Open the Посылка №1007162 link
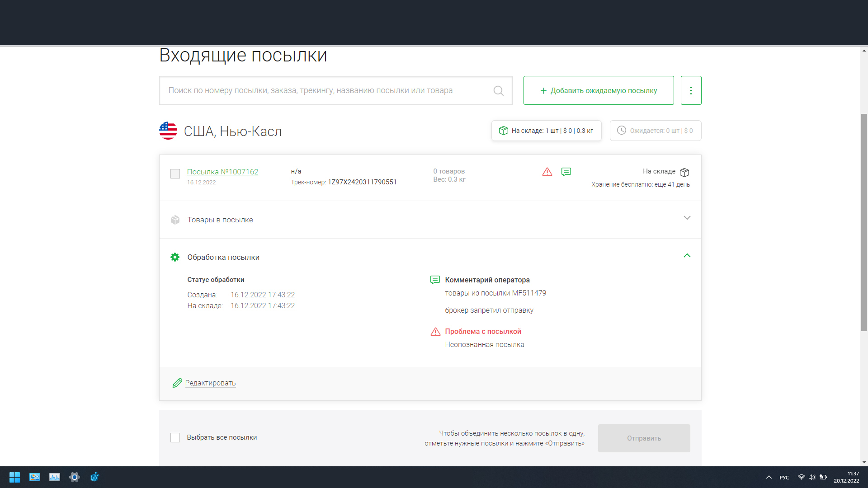868x488 pixels. [x=222, y=172]
